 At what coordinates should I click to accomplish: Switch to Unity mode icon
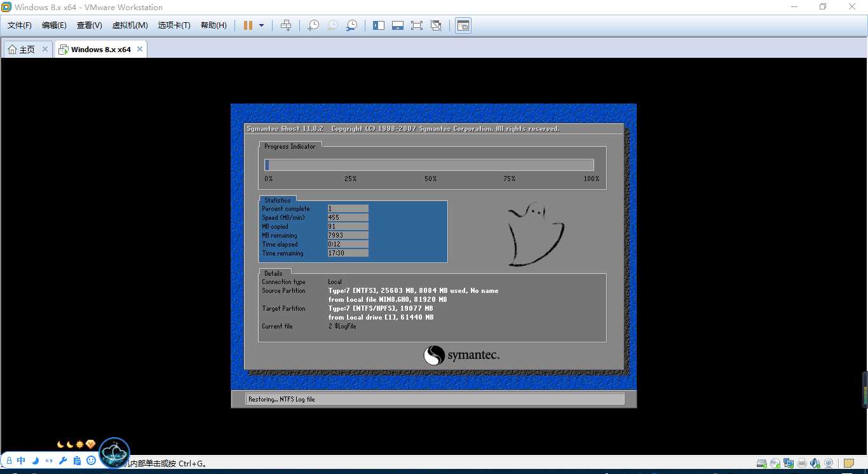tap(436, 25)
